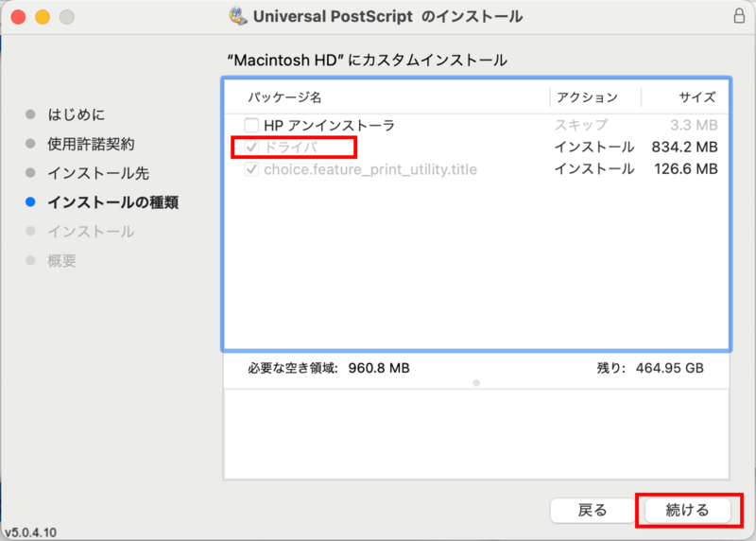The image size is (756, 541).
Task: Click the インストール action for ドライバ
Action: pos(594,148)
